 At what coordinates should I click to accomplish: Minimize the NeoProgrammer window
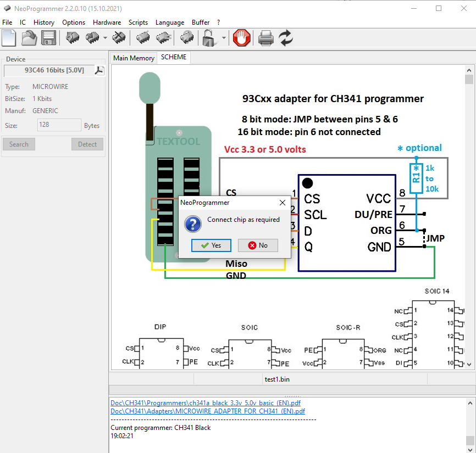tap(414, 8)
